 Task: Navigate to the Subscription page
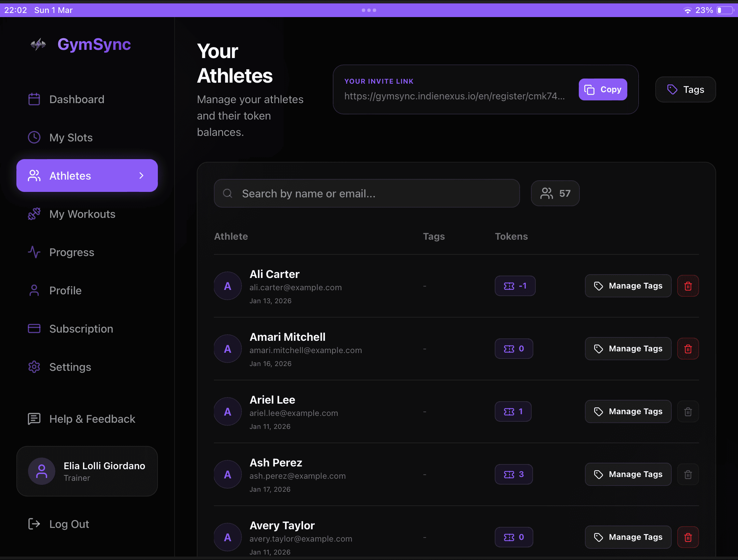(x=81, y=329)
